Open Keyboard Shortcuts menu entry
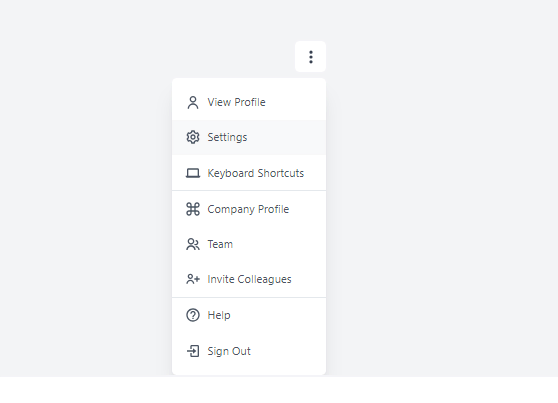558x403 pixels. (x=249, y=173)
